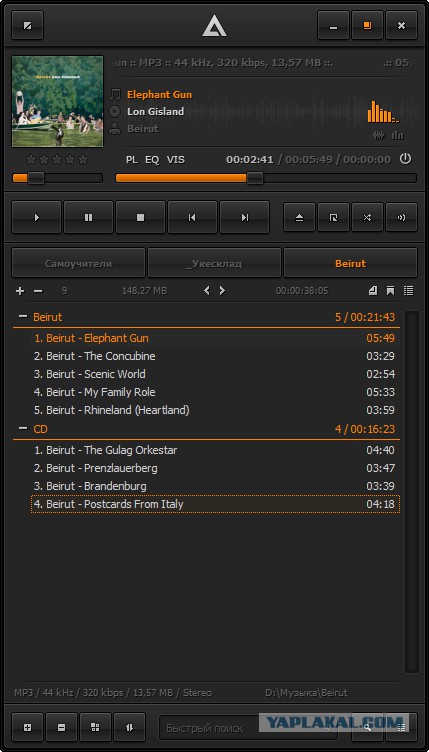Click the minus remove-playlist icon
The image size is (429, 752).
(38, 291)
